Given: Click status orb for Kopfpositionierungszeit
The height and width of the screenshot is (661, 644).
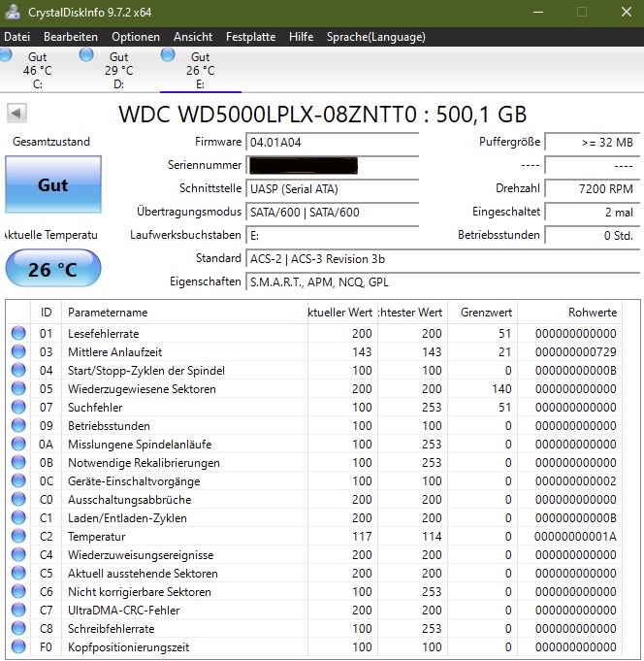Looking at the screenshot, I should tap(18, 646).
